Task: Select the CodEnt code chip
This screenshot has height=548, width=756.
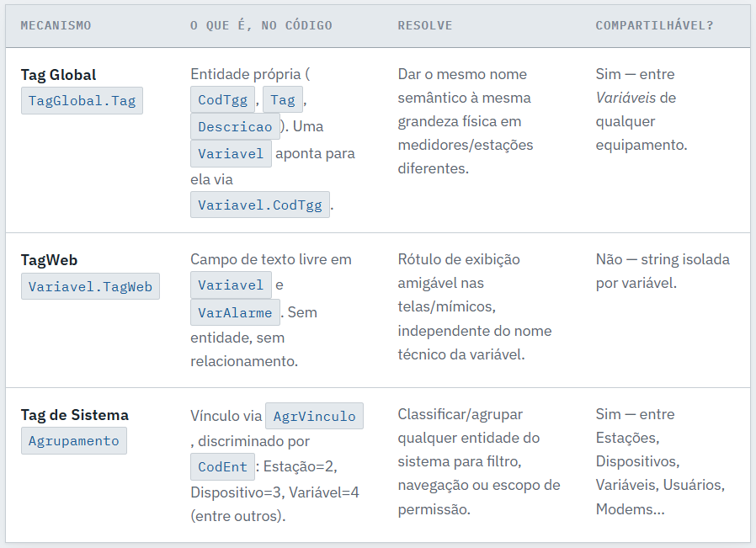Action: (222, 466)
